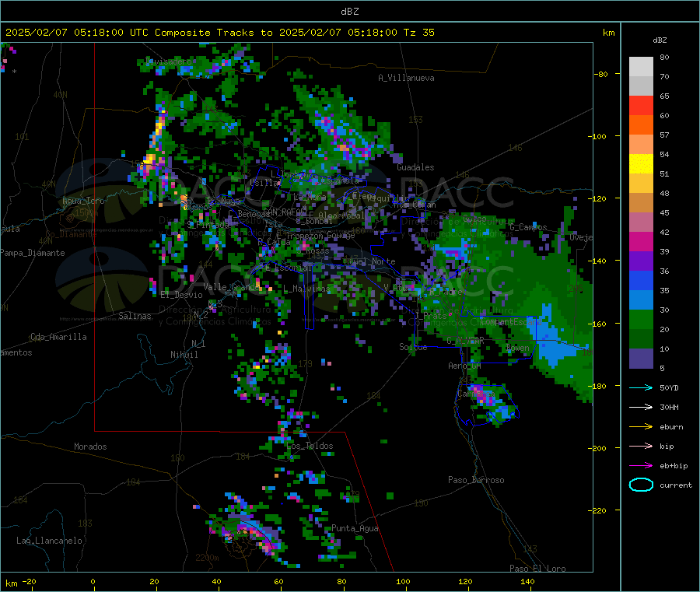Click the 'dBZ' title at top center
The height and width of the screenshot is (592, 700).
click(349, 11)
